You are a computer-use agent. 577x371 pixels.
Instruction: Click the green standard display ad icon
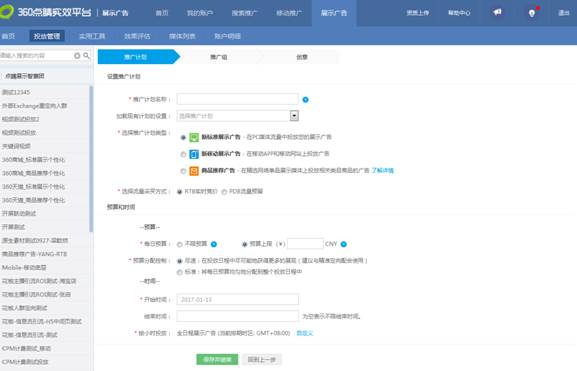(x=194, y=137)
